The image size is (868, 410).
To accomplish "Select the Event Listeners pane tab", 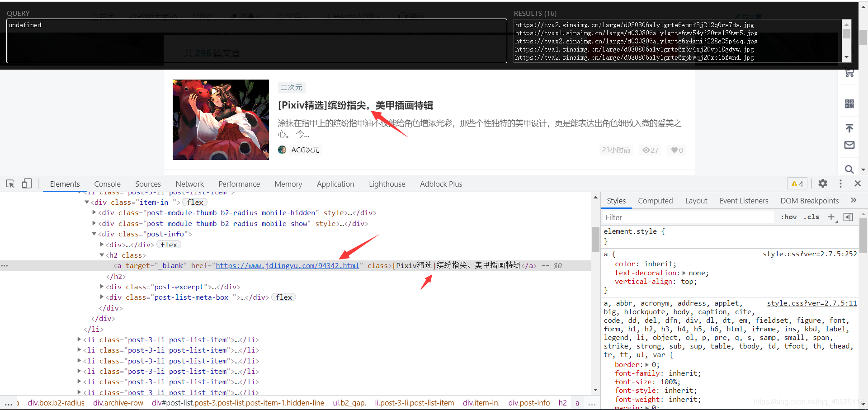I will (744, 201).
